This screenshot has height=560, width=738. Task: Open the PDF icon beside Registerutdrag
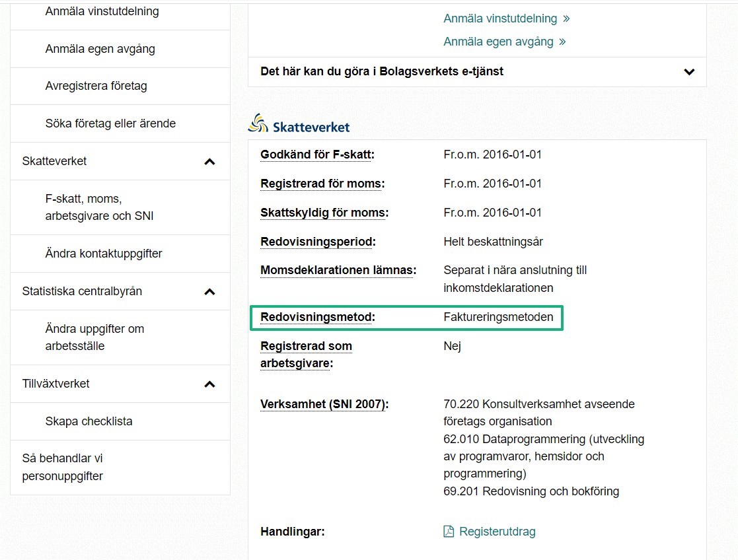(449, 531)
